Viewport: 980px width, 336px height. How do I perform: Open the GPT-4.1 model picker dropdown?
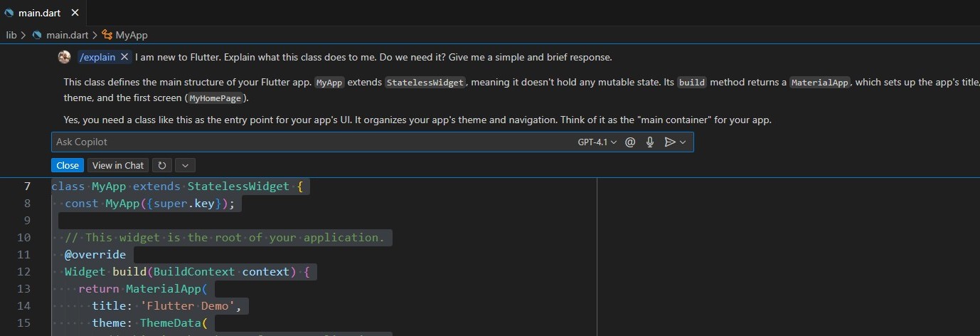pos(597,142)
